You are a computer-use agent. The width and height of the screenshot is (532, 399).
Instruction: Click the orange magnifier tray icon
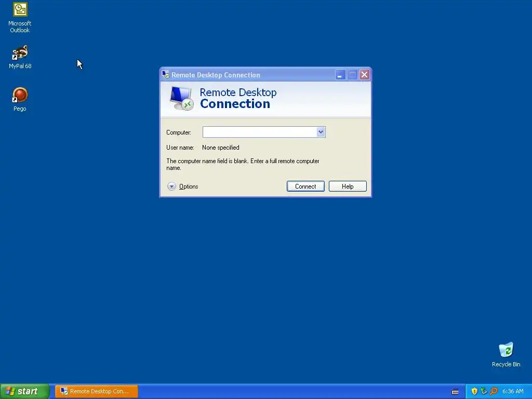click(x=494, y=391)
